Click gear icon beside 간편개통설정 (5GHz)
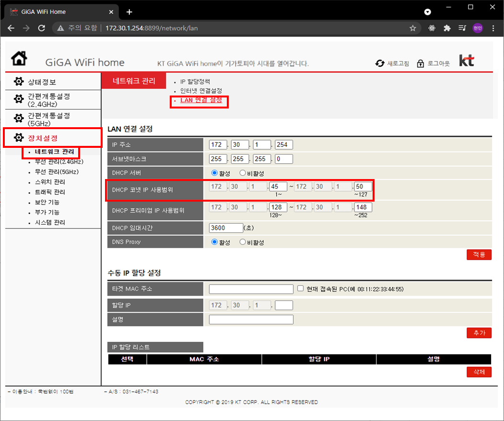Image resolution: width=504 pixels, height=421 pixels. click(x=19, y=118)
